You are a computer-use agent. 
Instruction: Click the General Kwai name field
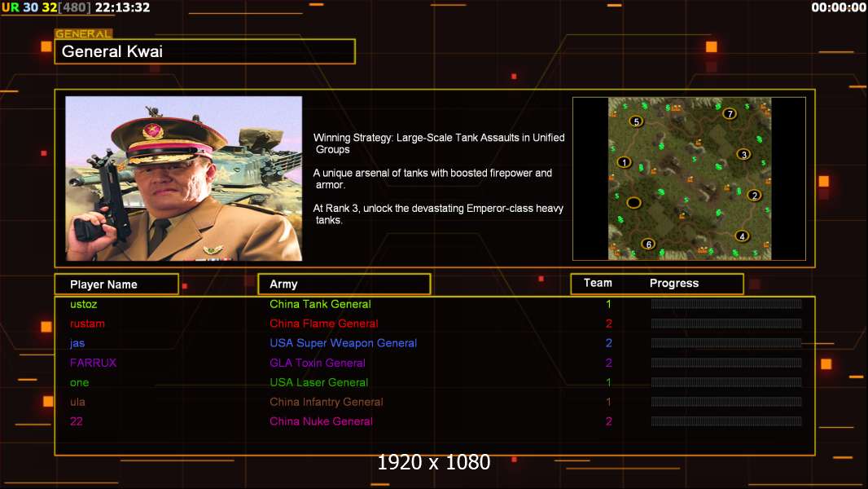[x=205, y=51]
